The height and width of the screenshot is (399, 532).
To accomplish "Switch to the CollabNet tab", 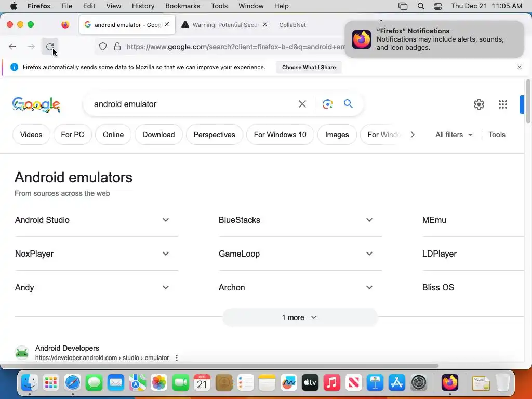I will (292, 25).
